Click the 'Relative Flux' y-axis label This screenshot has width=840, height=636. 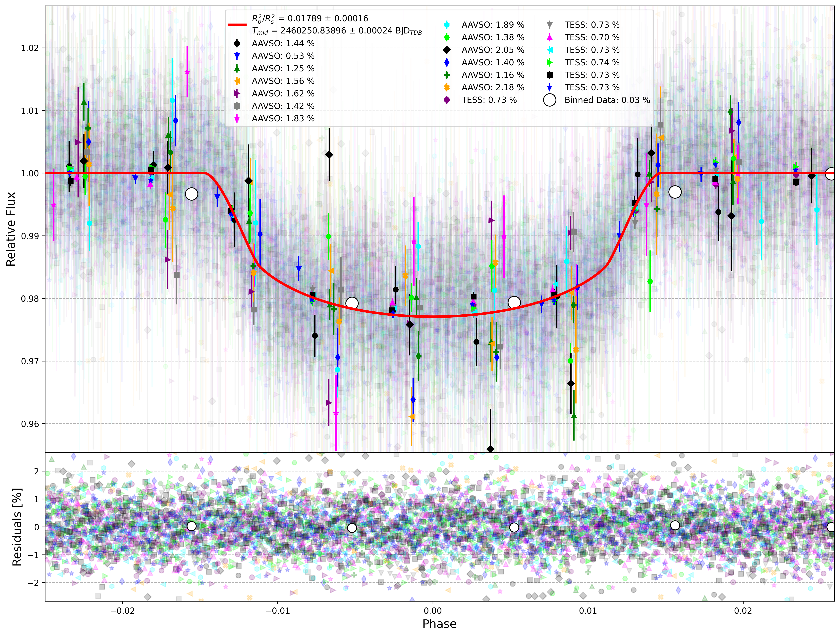point(11,229)
